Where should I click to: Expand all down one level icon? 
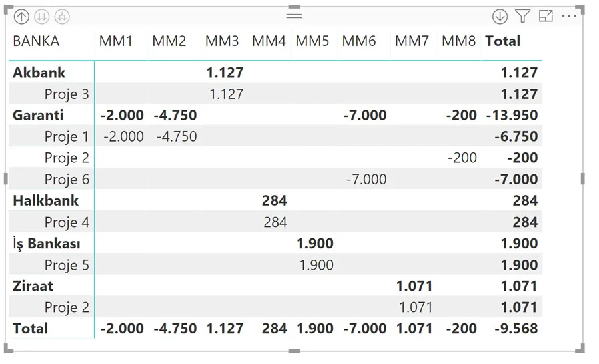pos(61,17)
